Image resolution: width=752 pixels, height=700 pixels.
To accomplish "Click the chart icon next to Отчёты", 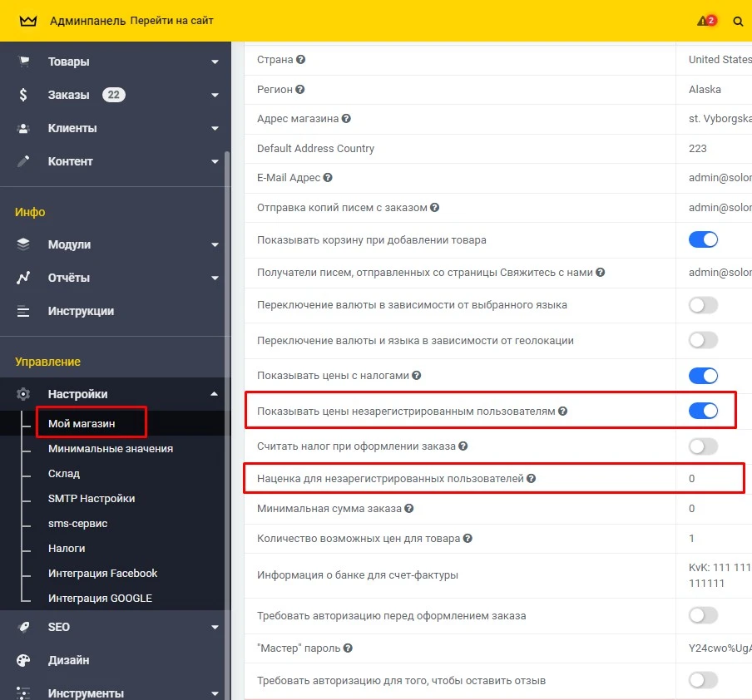I will coord(23,278).
